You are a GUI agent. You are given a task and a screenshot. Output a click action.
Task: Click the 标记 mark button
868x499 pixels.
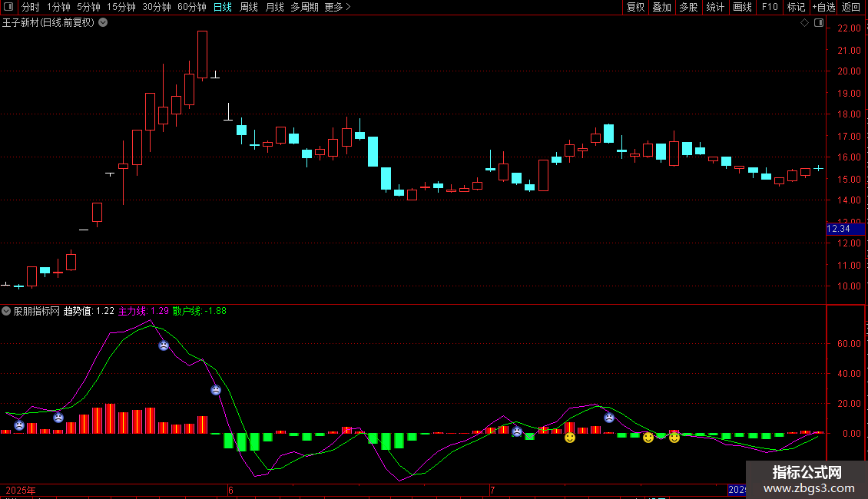(796, 7)
